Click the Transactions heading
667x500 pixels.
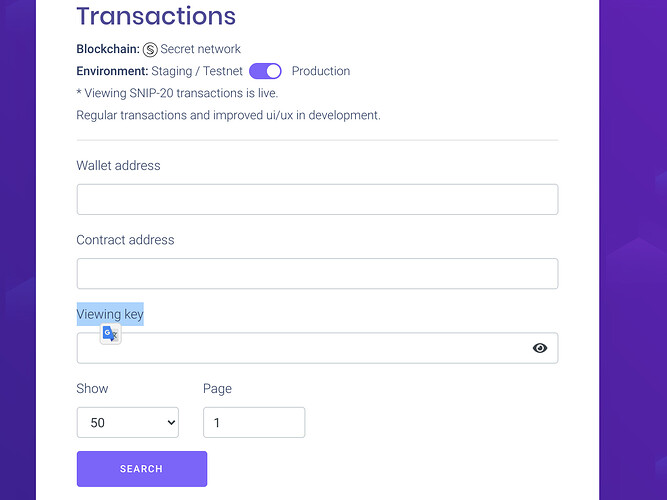(x=156, y=16)
